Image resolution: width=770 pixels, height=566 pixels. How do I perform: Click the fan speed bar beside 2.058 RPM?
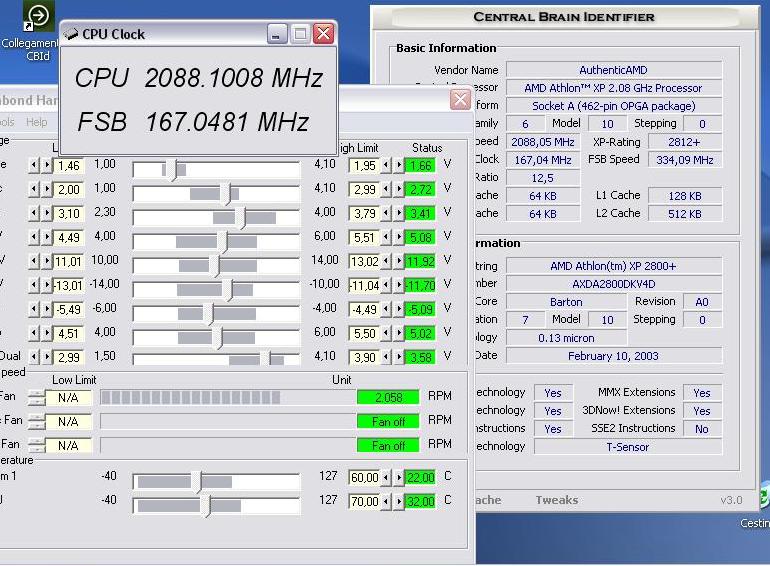tap(228, 397)
